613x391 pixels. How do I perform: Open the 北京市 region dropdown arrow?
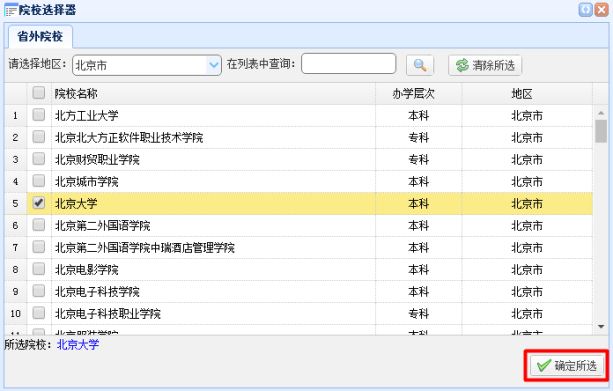point(213,65)
